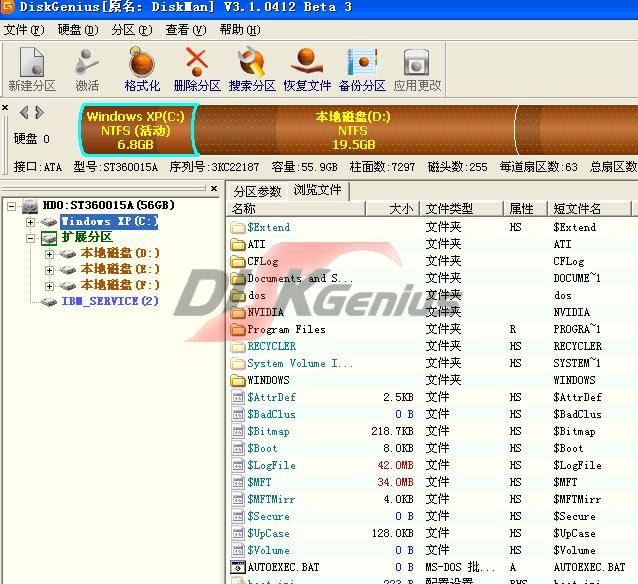
Task: Click the 应用更改 apply changes icon
Action: pyautogui.click(x=417, y=62)
